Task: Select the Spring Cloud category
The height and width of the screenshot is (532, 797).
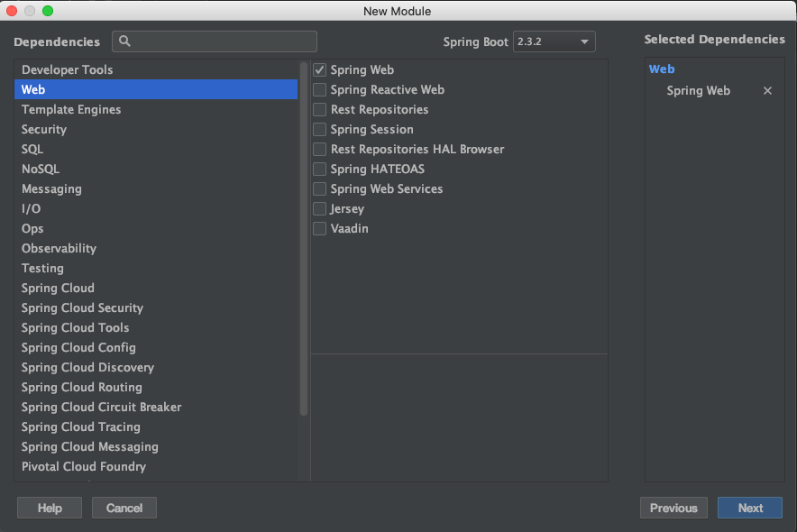Action: coord(156,288)
